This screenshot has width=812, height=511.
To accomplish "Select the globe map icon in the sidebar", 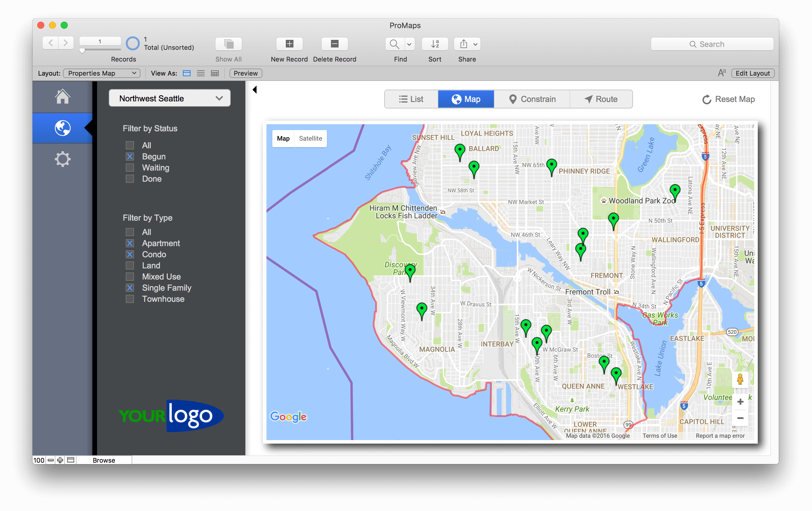I will click(63, 128).
